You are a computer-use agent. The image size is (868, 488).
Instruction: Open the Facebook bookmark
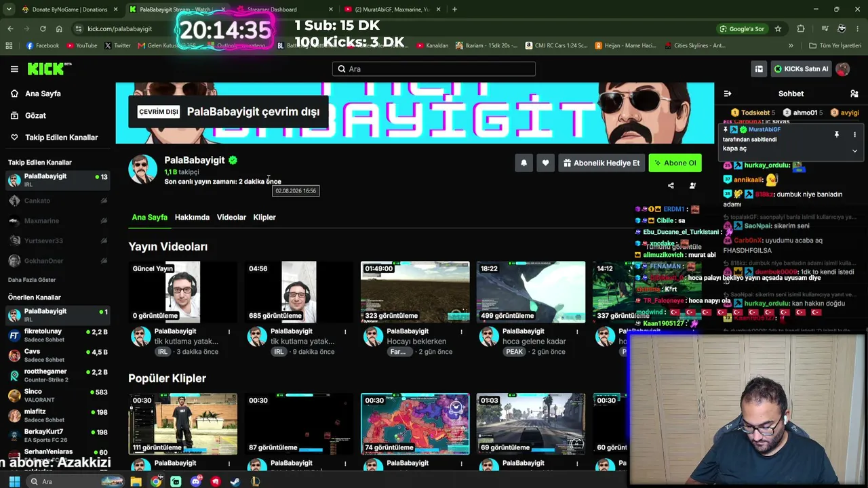point(43,45)
